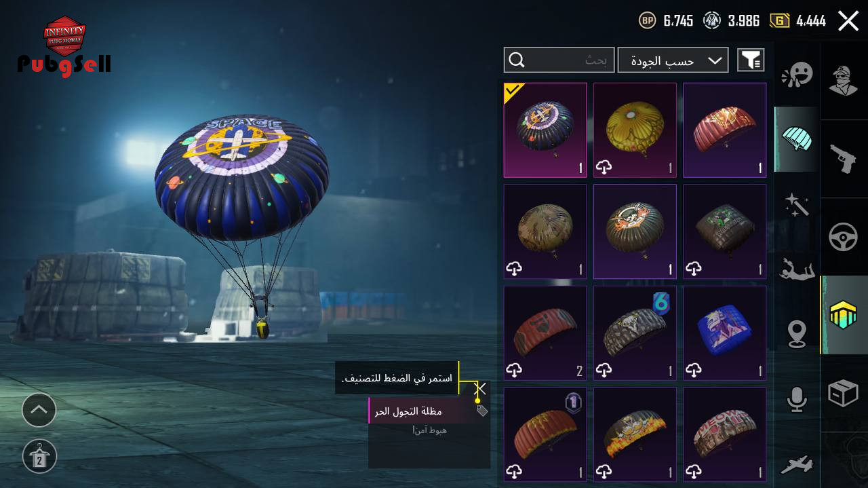Click the BP coin balance

coord(666,21)
